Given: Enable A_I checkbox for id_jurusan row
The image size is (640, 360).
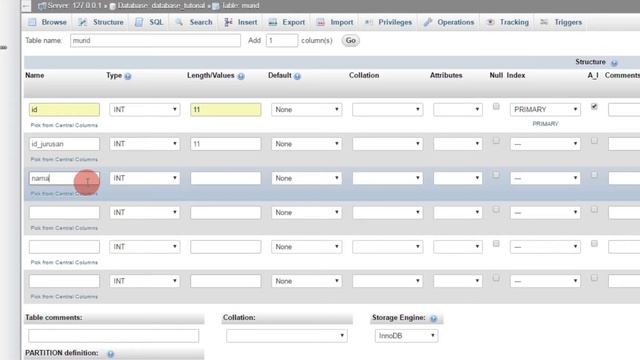Looking at the screenshot, I should [594, 141].
